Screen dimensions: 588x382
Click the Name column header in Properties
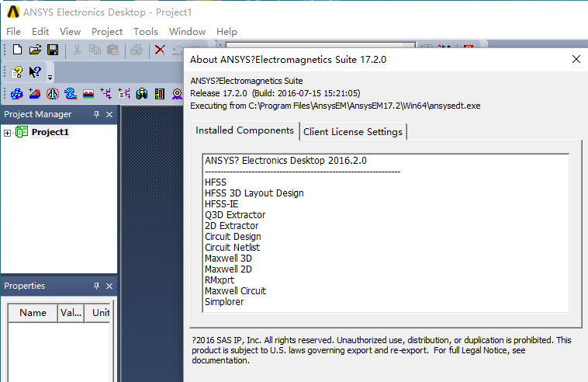pyautogui.click(x=33, y=313)
